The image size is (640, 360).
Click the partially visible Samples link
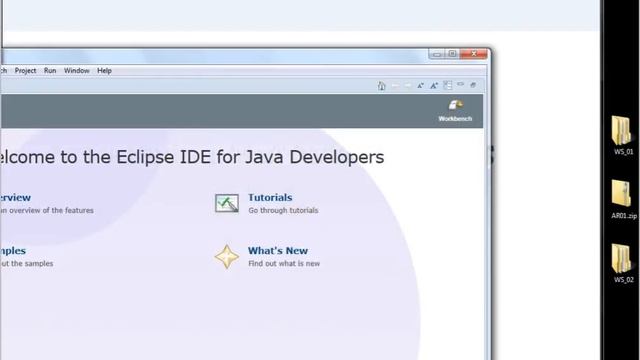[x=13, y=251]
